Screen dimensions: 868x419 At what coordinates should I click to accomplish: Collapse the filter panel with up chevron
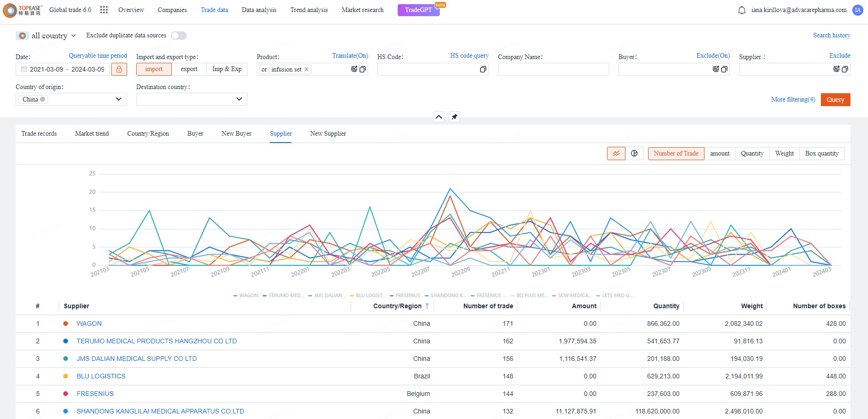[x=439, y=117]
